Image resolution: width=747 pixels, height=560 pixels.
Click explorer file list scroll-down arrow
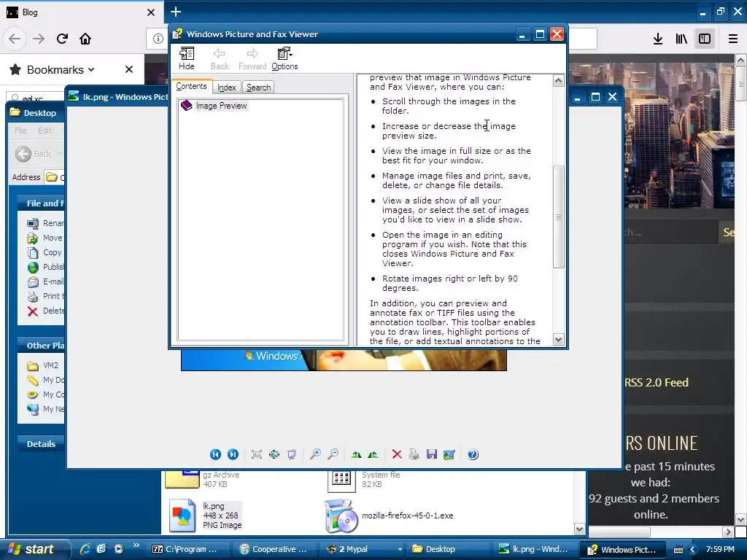coord(579,529)
